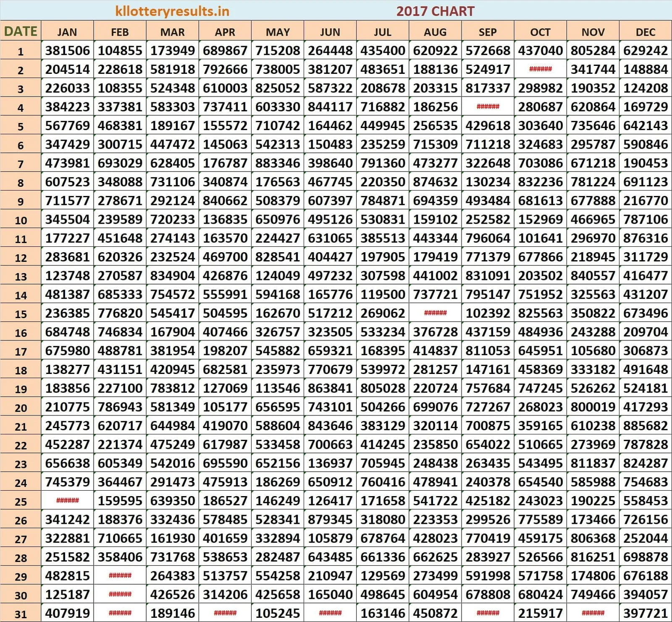
Task: Select the ###### cell for SEP 4
Action: click(x=488, y=107)
